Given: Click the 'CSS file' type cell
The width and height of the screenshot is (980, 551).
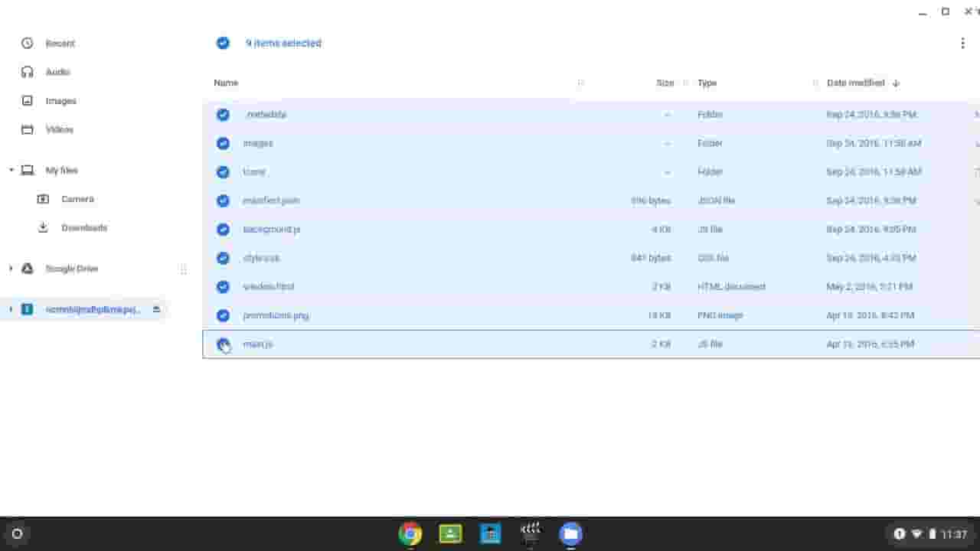Looking at the screenshot, I should [713, 258].
